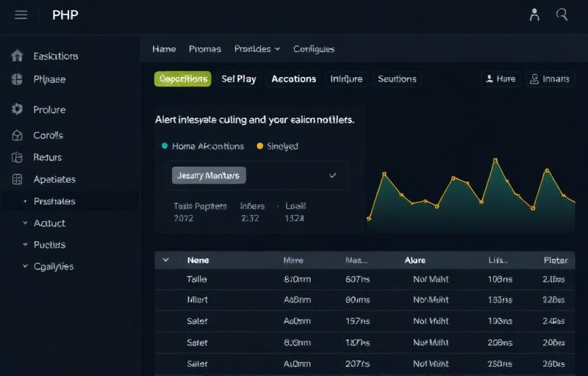Image resolution: width=588 pixels, height=376 pixels.
Task: Click the gear icon beside Prolure
Action: 18,109
